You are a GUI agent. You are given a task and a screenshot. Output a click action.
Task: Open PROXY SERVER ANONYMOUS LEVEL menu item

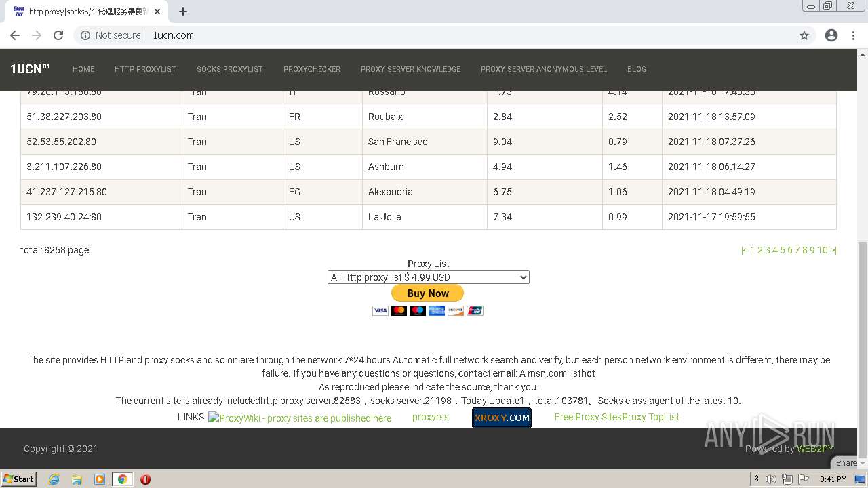pos(544,69)
